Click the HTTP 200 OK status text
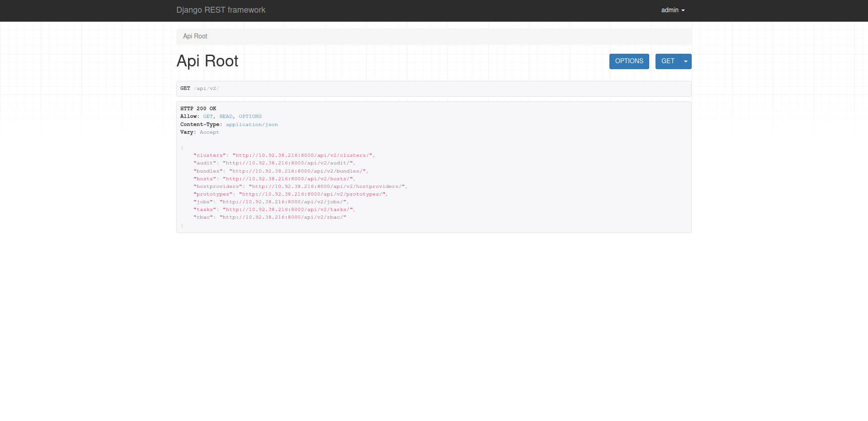This screenshot has height=421, width=868. tap(198, 108)
